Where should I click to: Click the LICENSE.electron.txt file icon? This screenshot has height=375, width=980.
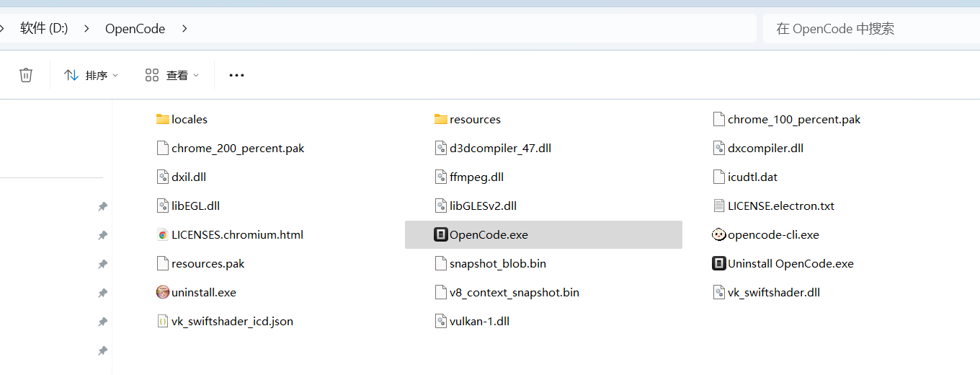[x=718, y=206]
